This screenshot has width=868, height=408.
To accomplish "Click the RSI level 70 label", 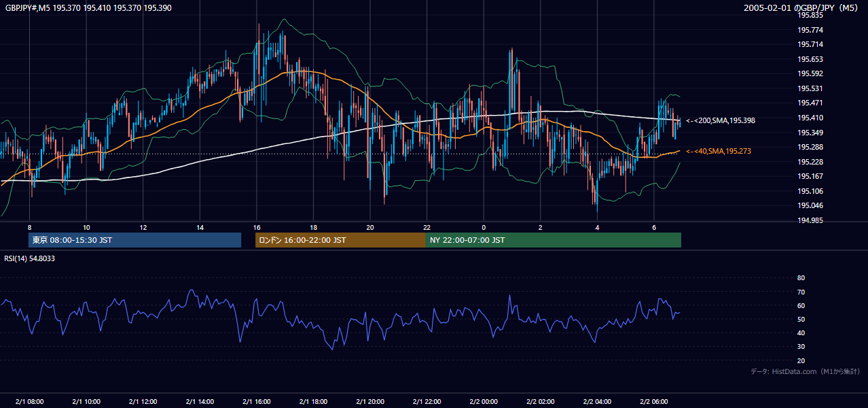I will (x=801, y=292).
